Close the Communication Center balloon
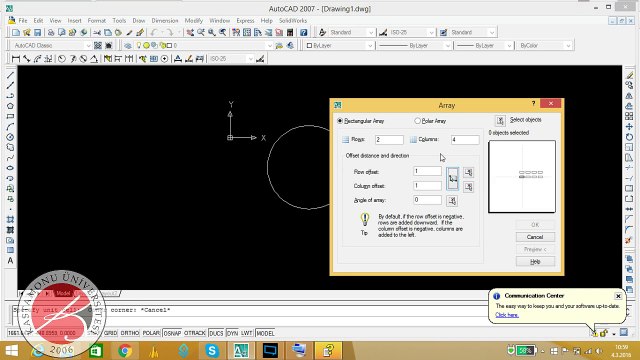The width and height of the screenshot is (640, 360). coord(618,296)
